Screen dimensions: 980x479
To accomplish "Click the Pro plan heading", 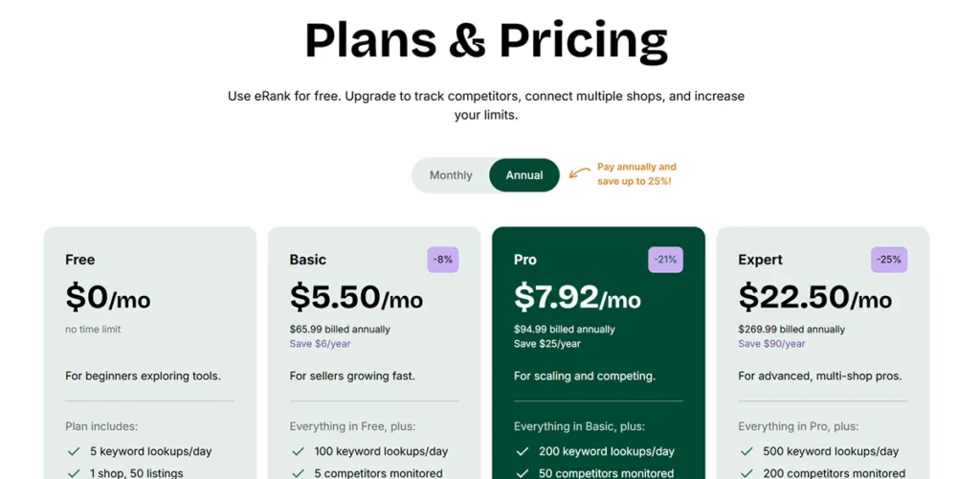I will [525, 260].
